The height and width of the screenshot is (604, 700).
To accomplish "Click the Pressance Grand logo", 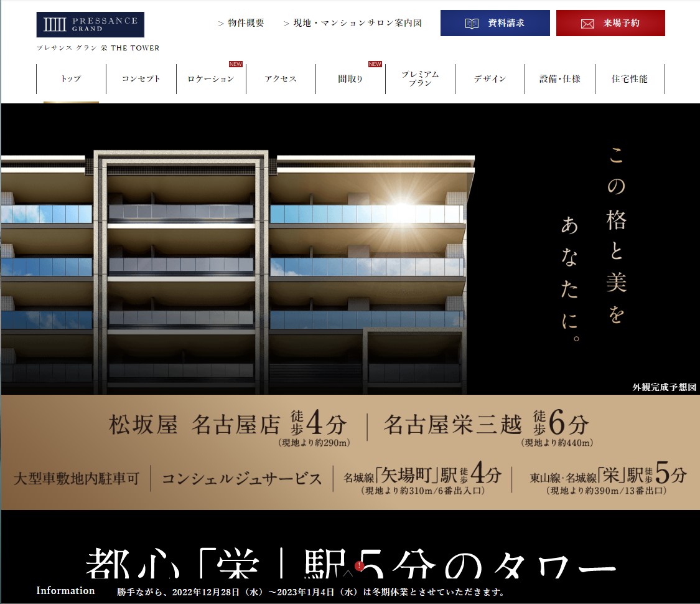I will pos(90,24).
